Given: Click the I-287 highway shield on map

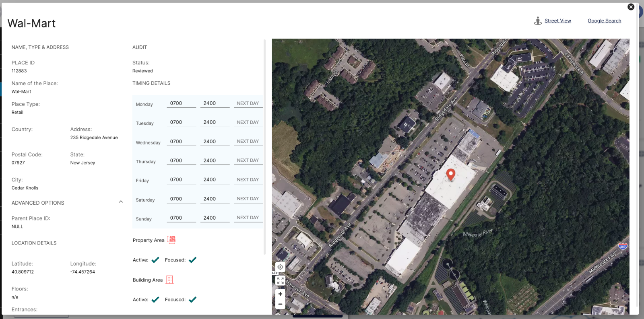Looking at the screenshot, I should (x=623, y=246).
